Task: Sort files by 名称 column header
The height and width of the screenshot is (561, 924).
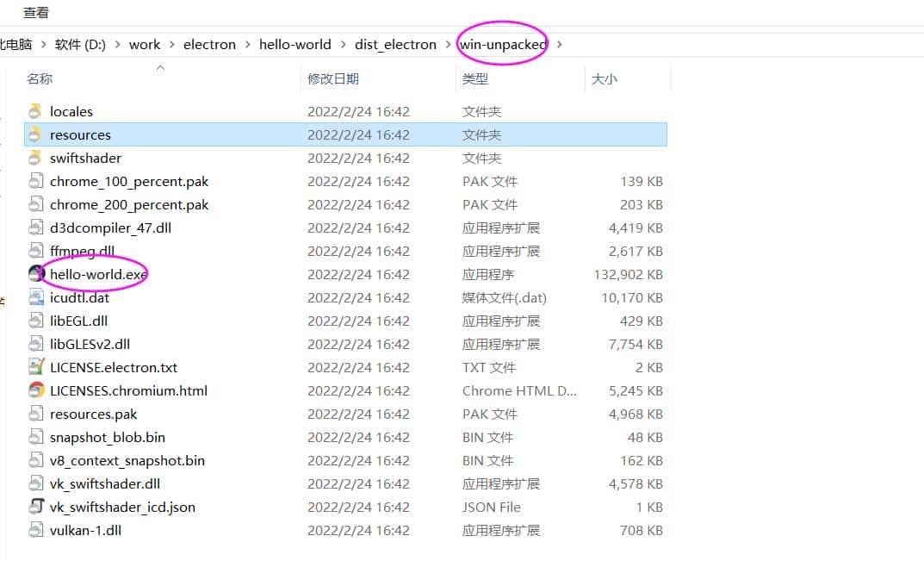Action: click(x=40, y=78)
